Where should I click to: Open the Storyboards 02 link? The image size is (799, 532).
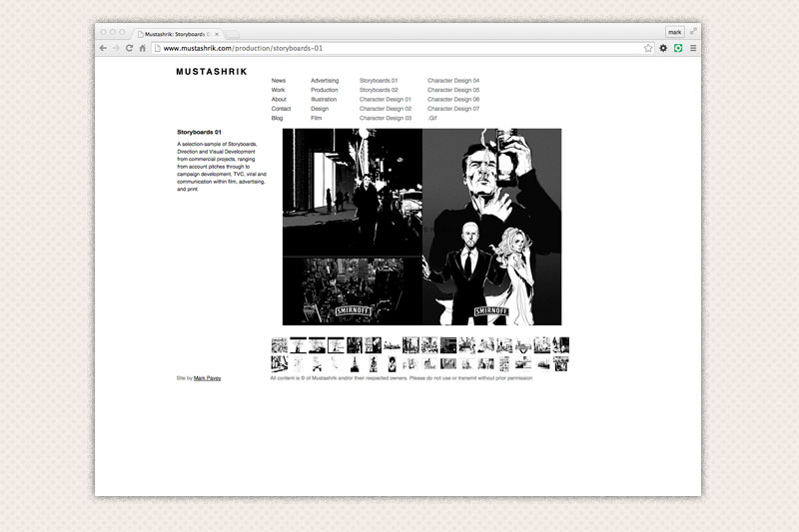pyautogui.click(x=379, y=90)
